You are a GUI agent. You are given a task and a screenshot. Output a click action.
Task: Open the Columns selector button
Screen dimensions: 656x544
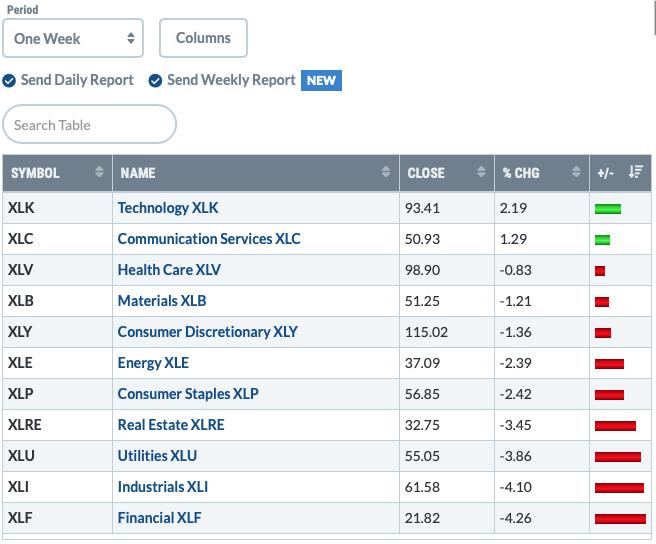pos(203,38)
